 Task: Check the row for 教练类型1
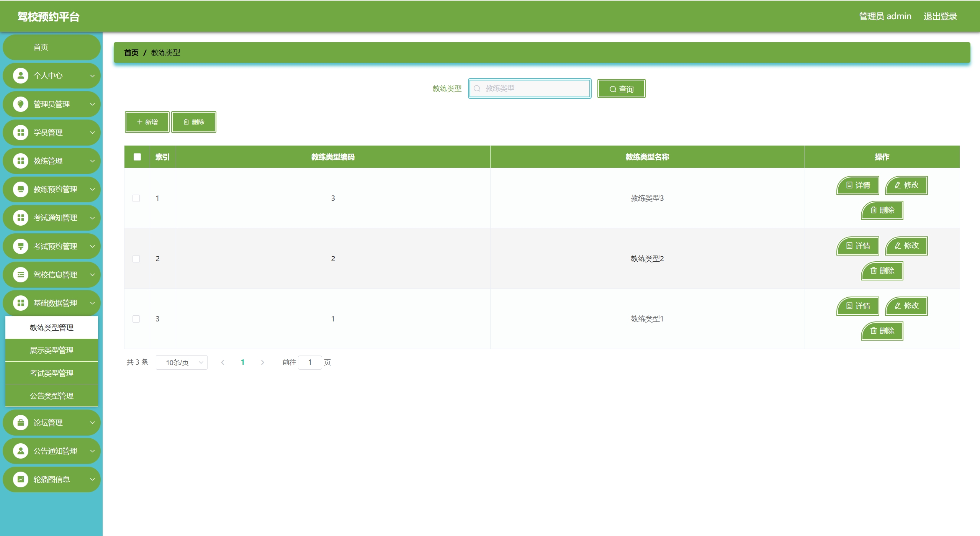click(136, 319)
